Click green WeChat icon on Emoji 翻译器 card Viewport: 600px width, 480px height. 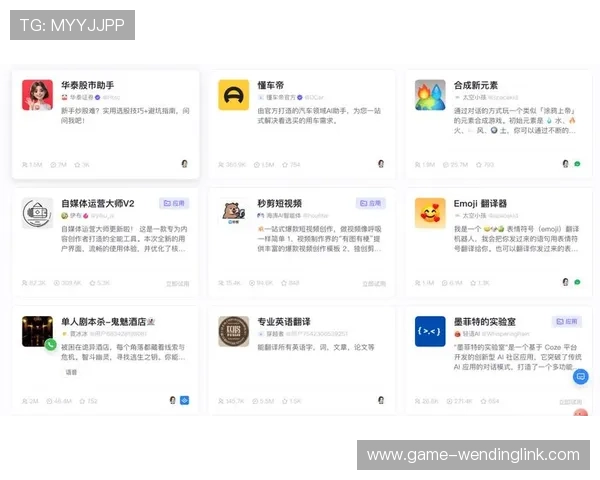(x=577, y=282)
